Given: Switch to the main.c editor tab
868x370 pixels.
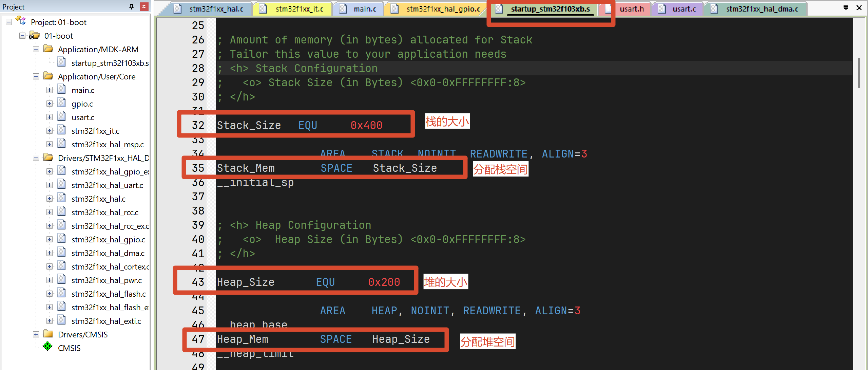Looking at the screenshot, I should (x=365, y=9).
